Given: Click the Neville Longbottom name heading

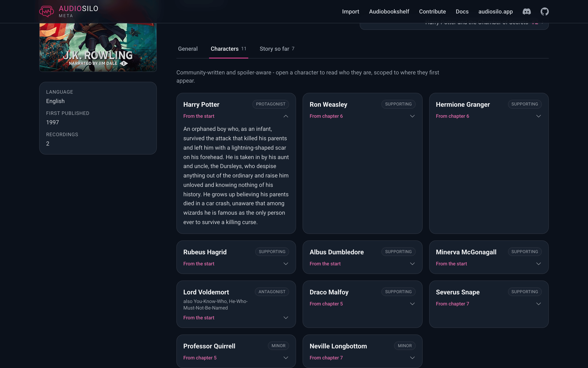Looking at the screenshot, I should coord(338,346).
